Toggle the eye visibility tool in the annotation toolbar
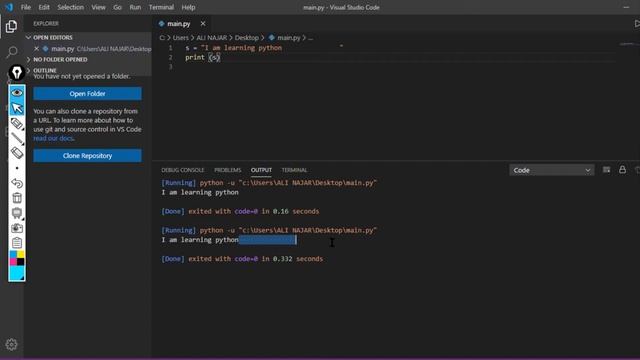 (17, 93)
